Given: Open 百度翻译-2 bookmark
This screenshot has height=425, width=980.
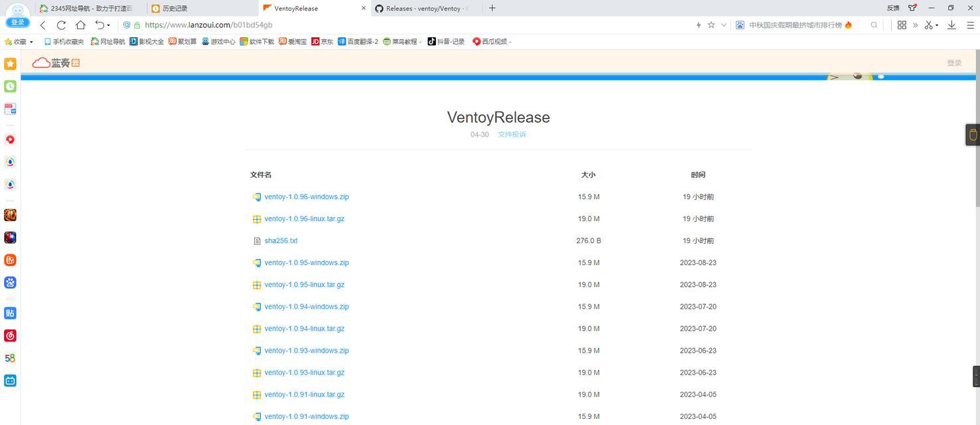Looking at the screenshot, I should point(358,42).
